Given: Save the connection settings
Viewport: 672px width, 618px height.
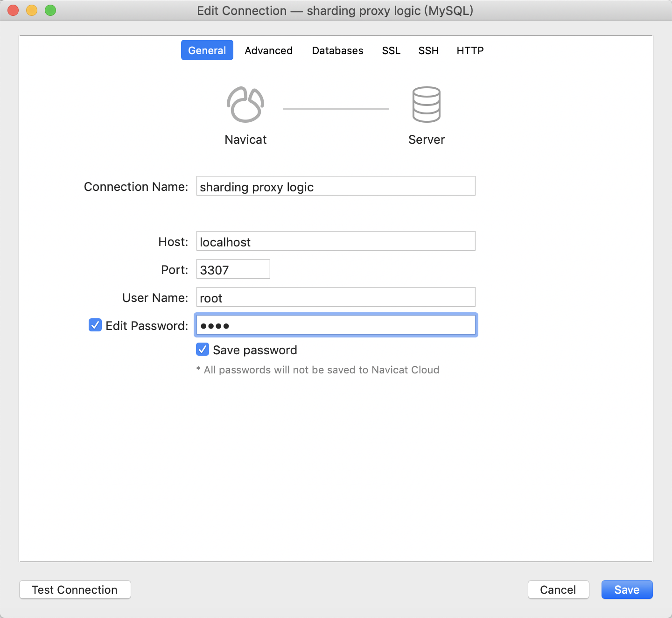Looking at the screenshot, I should coord(627,590).
